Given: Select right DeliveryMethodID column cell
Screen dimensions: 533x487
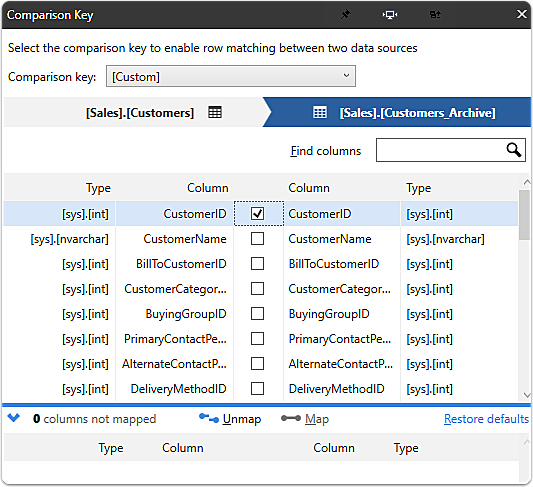Looking at the screenshot, I should 342,389.
